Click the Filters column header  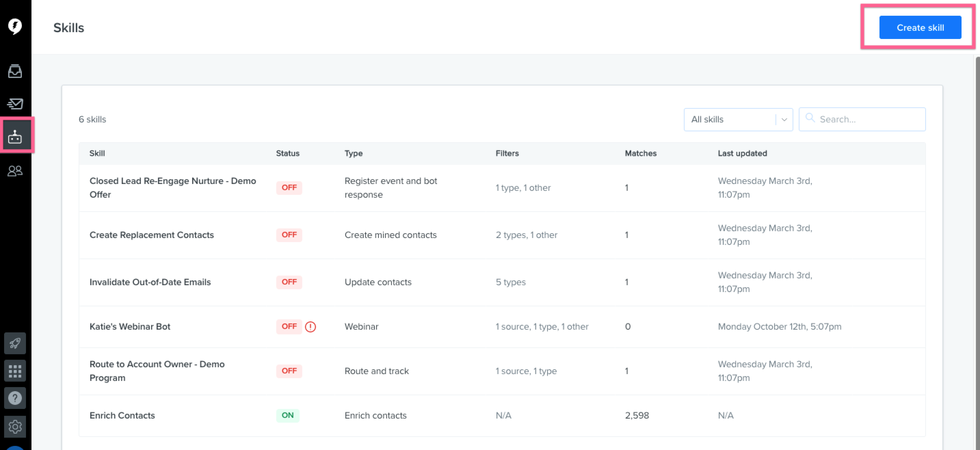[x=507, y=153]
